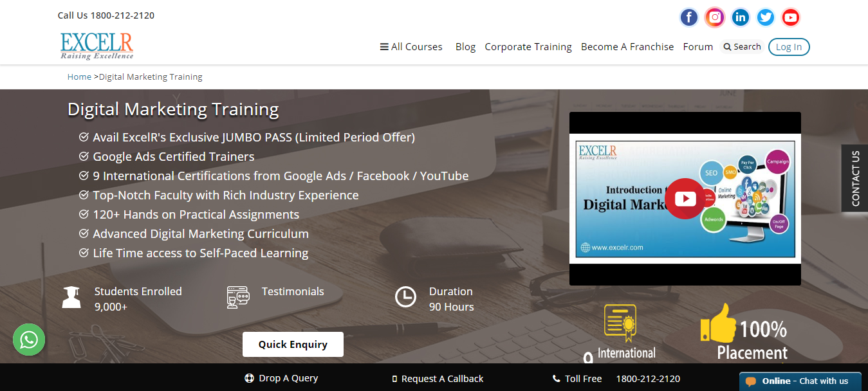The width and height of the screenshot is (868, 391).
Task: Play the Digital Marketing introduction video
Action: click(685, 198)
